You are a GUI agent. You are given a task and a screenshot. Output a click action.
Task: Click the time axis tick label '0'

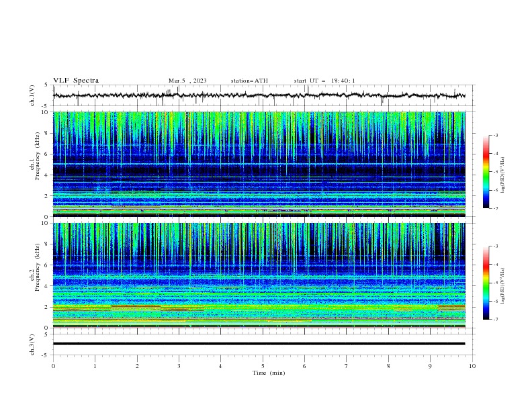(x=53, y=366)
